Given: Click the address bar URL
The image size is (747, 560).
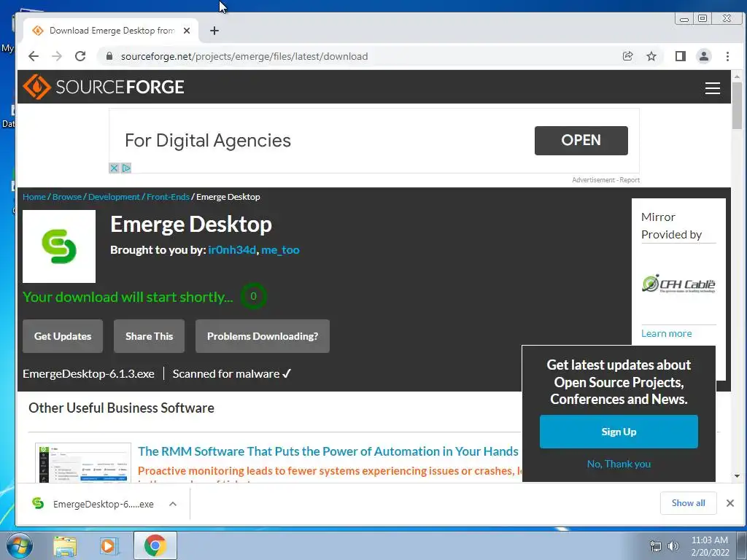Looking at the screenshot, I should [x=244, y=56].
